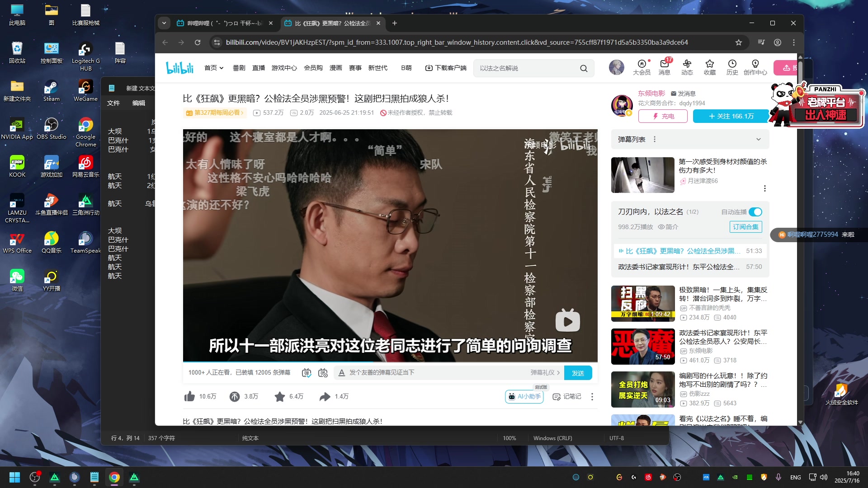Click the 订阅合集 button

[x=745, y=227]
